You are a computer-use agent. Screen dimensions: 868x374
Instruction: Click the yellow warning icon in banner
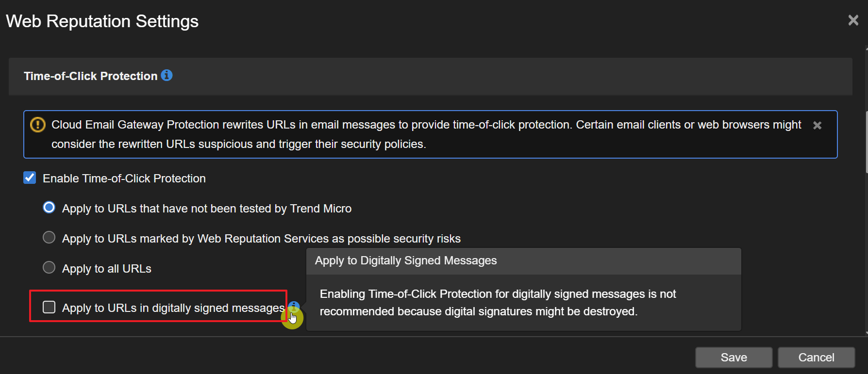coord(37,125)
